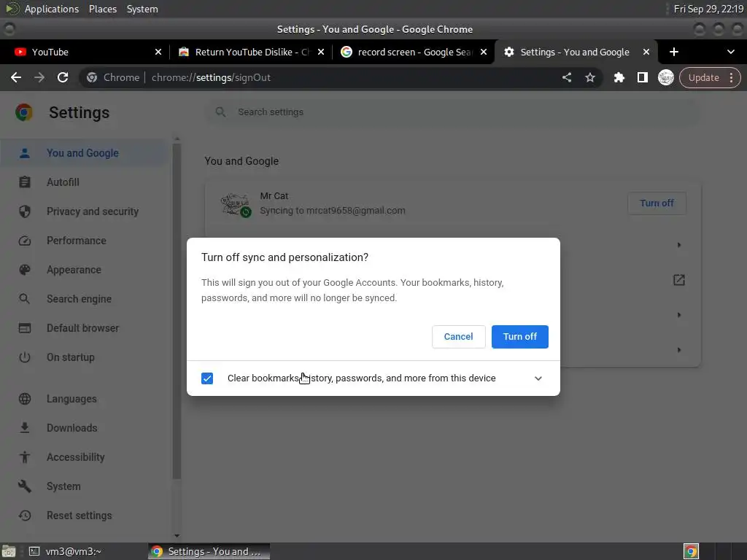The height and width of the screenshot is (560, 747).
Task: Bookmark this page with the star icon
Action: click(x=590, y=77)
